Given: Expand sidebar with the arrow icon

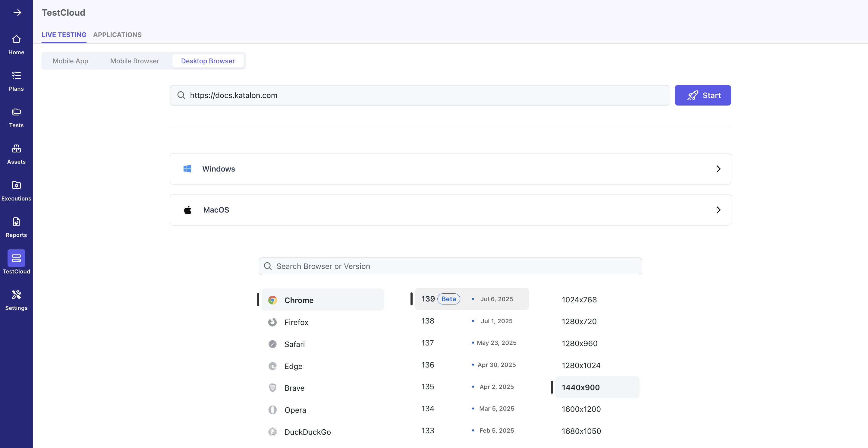Looking at the screenshot, I should pos(17,12).
